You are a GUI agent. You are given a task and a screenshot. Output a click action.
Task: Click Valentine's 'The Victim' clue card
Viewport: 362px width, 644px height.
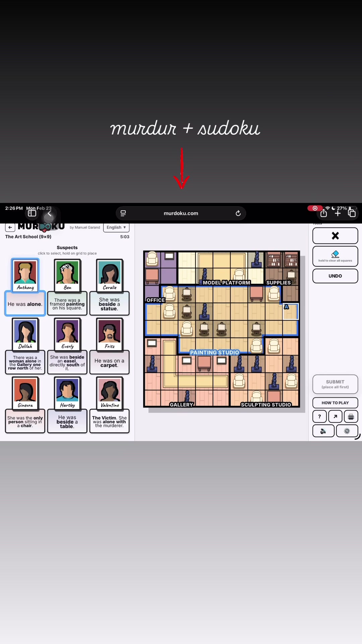click(x=110, y=422)
